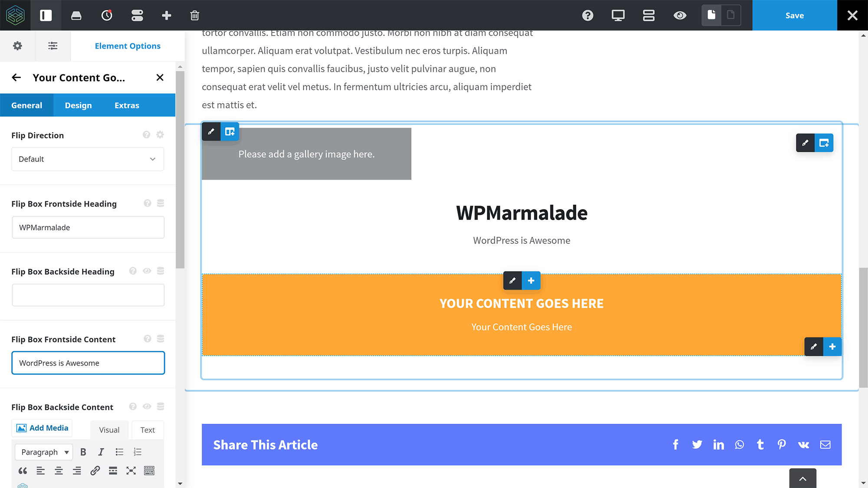Insert link in backside content editor
The height and width of the screenshot is (488, 868).
tap(95, 471)
